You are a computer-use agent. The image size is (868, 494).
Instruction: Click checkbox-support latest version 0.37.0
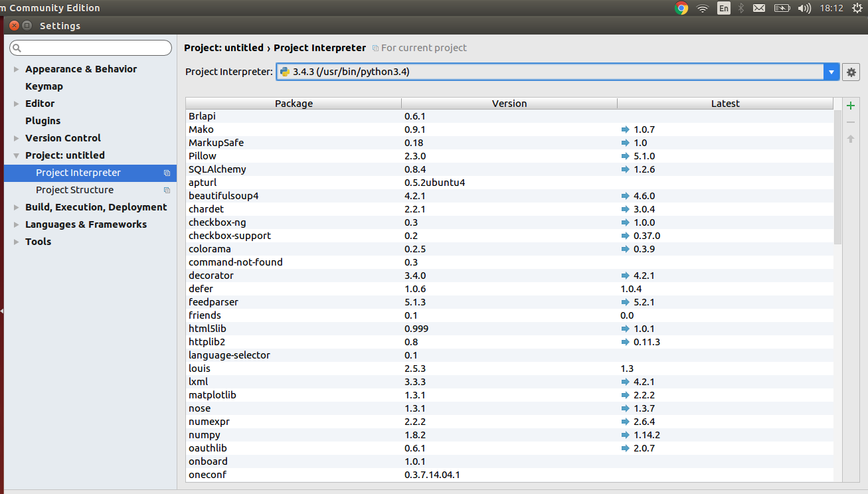(647, 236)
